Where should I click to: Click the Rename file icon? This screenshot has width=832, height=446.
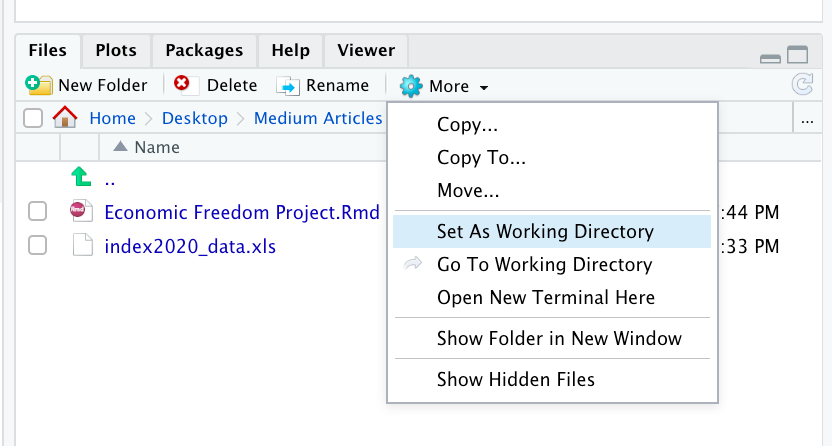click(288, 86)
